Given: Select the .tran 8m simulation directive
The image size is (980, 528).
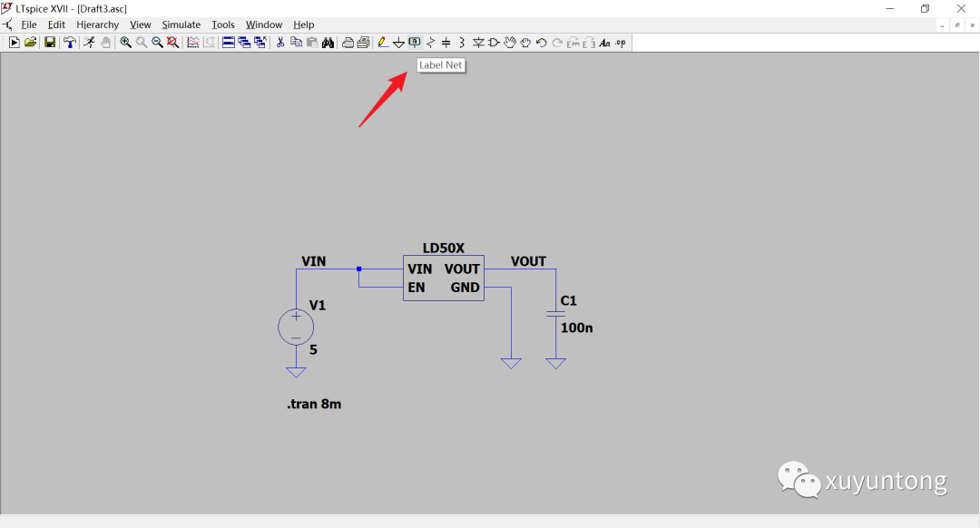Looking at the screenshot, I should [314, 405].
